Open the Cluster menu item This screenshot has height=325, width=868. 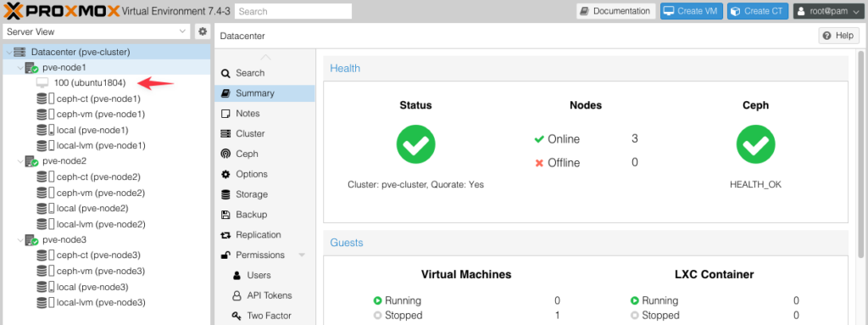[x=264, y=134]
